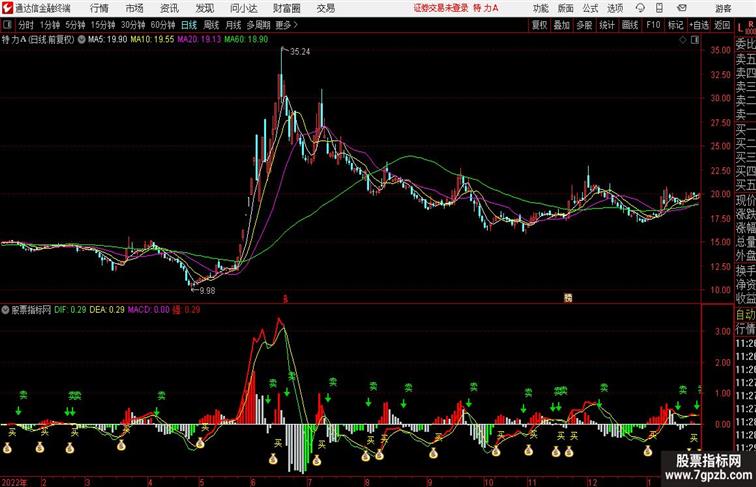The height and width of the screenshot is (487, 756).
Task: Click the 多股 multi-stock button
Action: (x=584, y=25)
